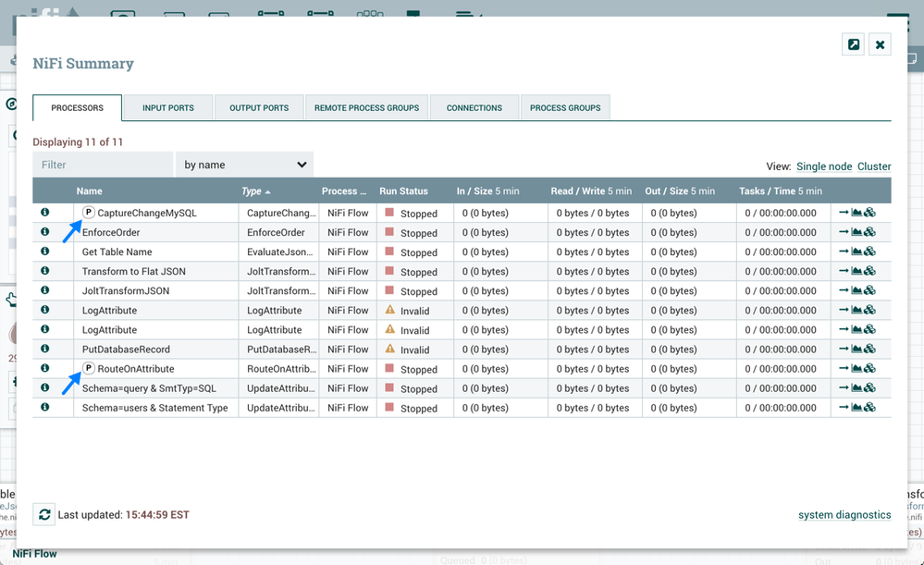924x565 pixels.
Task: Click the info icon for PutDatabaseRecord row
Action: pos(44,349)
